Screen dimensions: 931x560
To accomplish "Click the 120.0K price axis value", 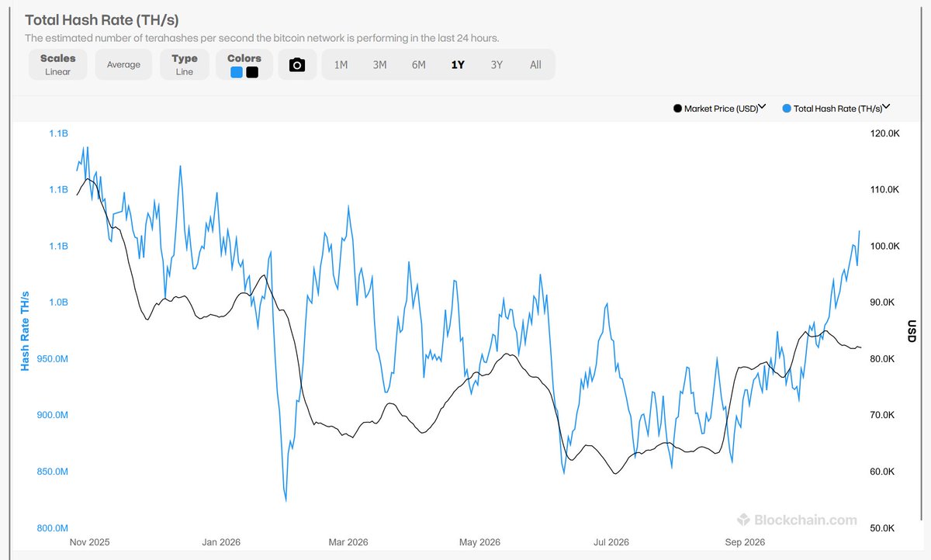I will pyautogui.click(x=883, y=133).
